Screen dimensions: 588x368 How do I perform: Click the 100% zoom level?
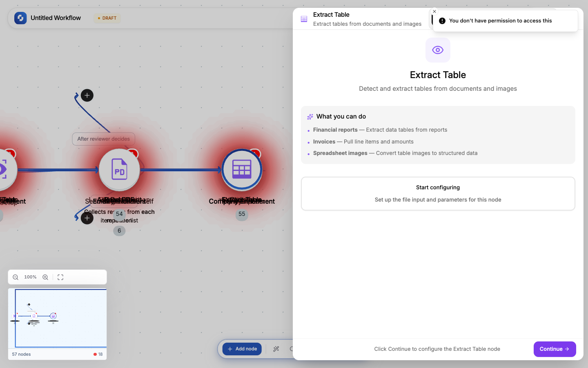click(x=30, y=277)
